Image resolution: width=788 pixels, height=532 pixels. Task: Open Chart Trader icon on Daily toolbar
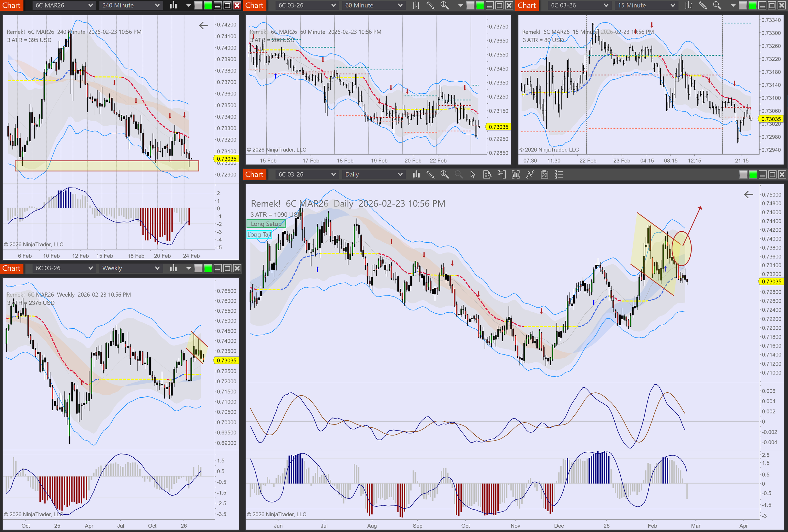tap(501, 175)
